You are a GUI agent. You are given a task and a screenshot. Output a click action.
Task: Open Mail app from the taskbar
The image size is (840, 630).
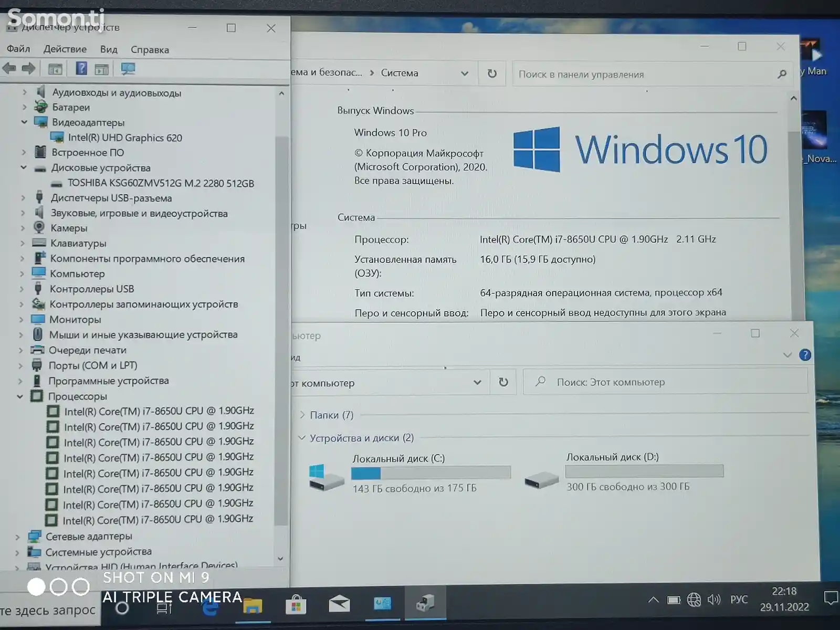pos(339,604)
